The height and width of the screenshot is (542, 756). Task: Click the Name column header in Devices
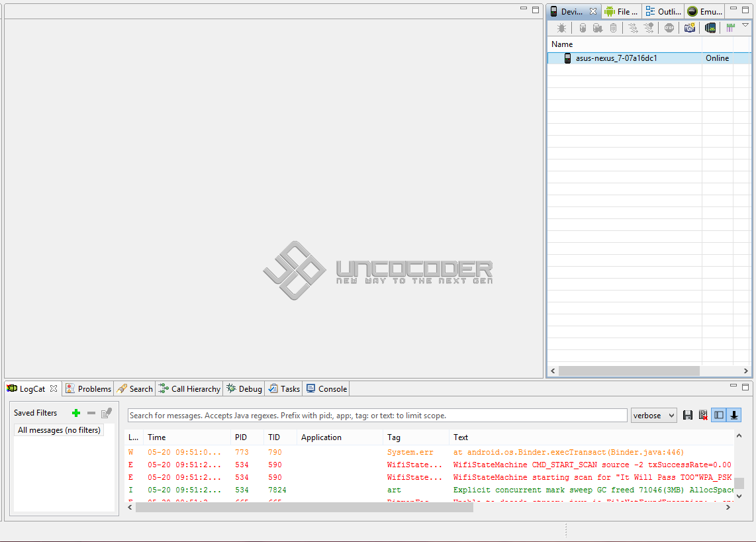point(625,44)
